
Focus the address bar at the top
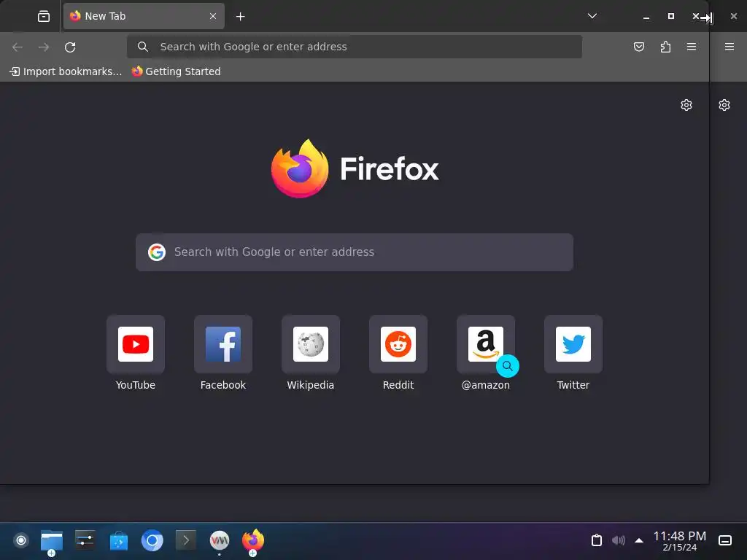pos(354,47)
